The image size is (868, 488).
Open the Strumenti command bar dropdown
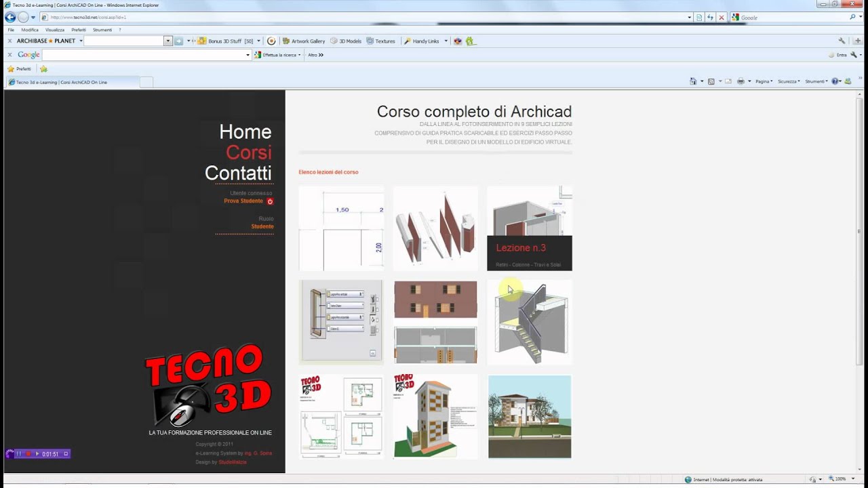pos(816,81)
